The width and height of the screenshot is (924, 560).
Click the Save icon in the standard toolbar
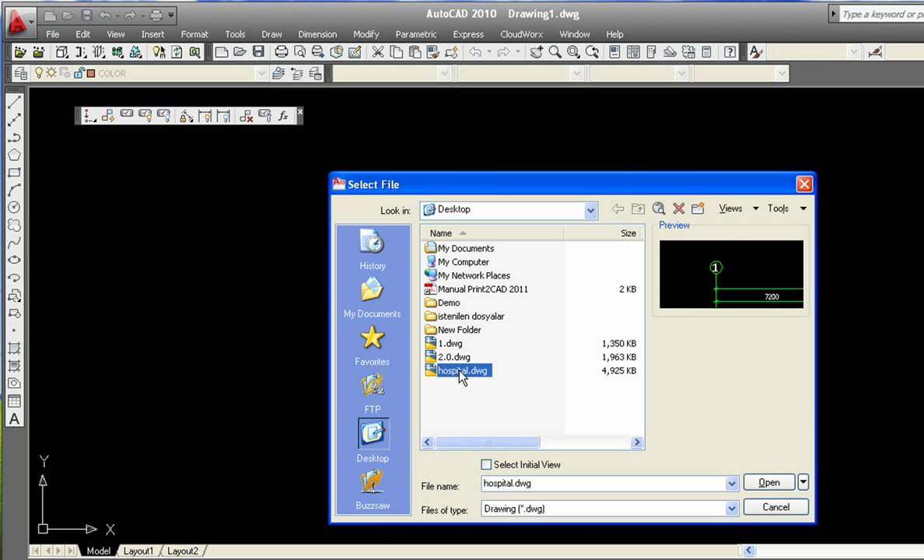pyautogui.click(x=259, y=52)
